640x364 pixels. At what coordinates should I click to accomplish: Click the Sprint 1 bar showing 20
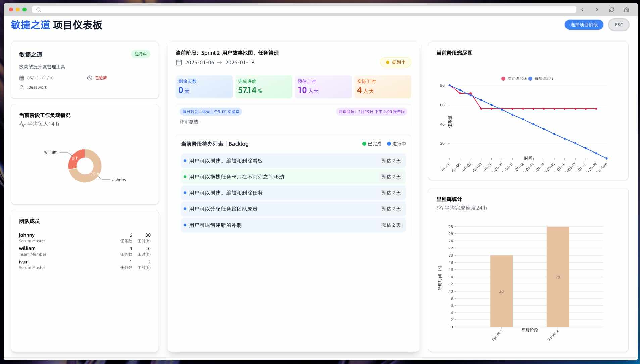tap(501, 291)
